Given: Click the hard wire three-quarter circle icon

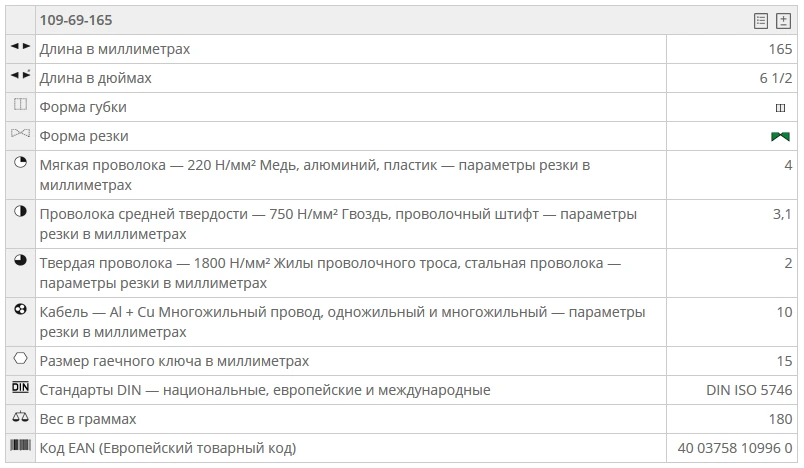Looking at the screenshot, I should (x=20, y=261).
